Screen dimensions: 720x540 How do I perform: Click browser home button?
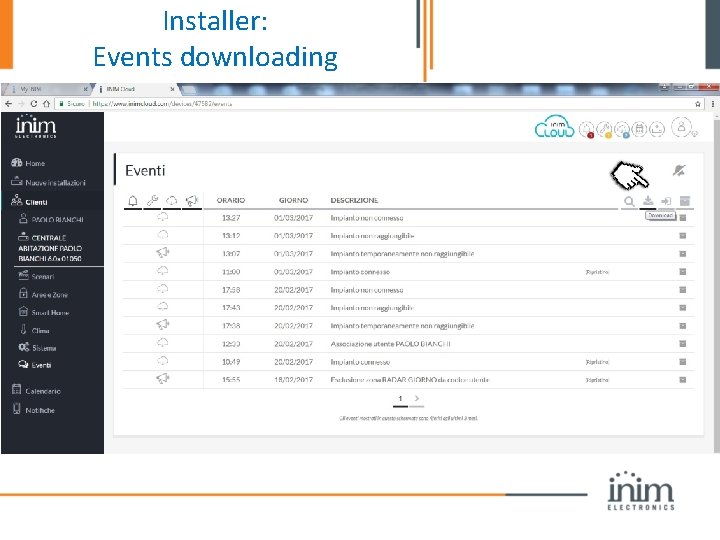(46, 104)
